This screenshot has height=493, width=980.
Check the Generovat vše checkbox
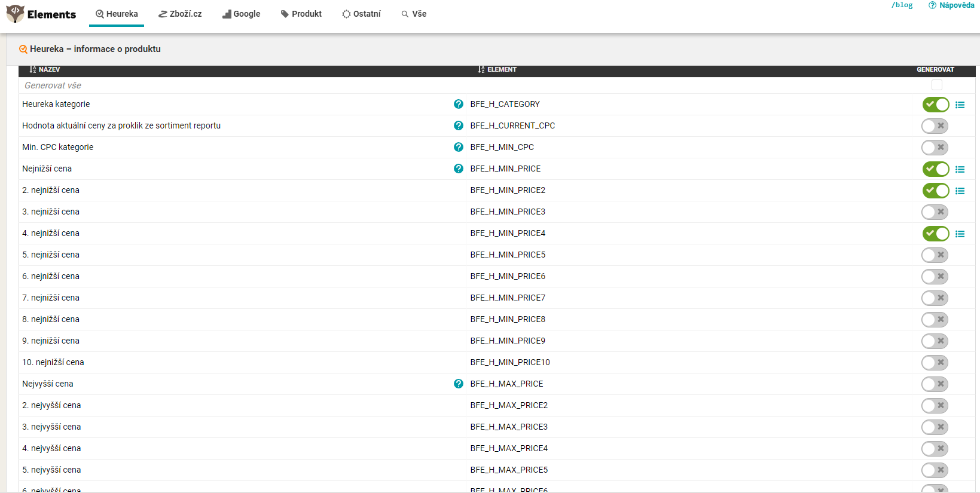tap(937, 85)
